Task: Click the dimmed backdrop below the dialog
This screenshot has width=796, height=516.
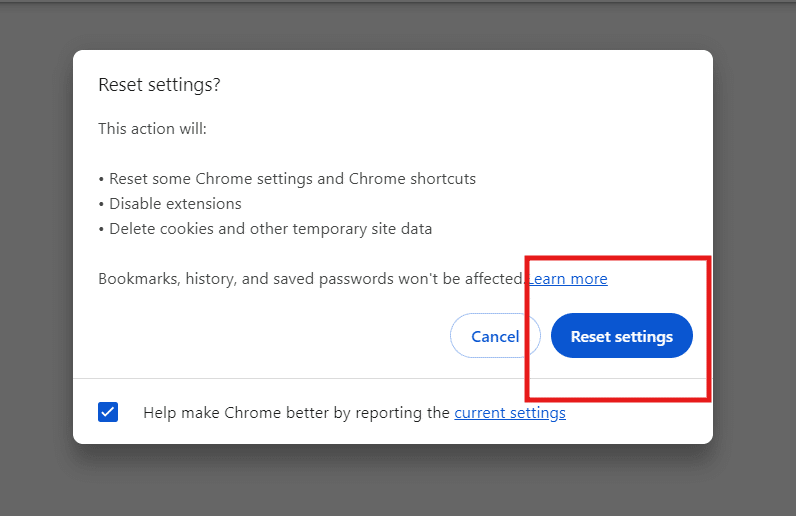Action: tap(400, 482)
